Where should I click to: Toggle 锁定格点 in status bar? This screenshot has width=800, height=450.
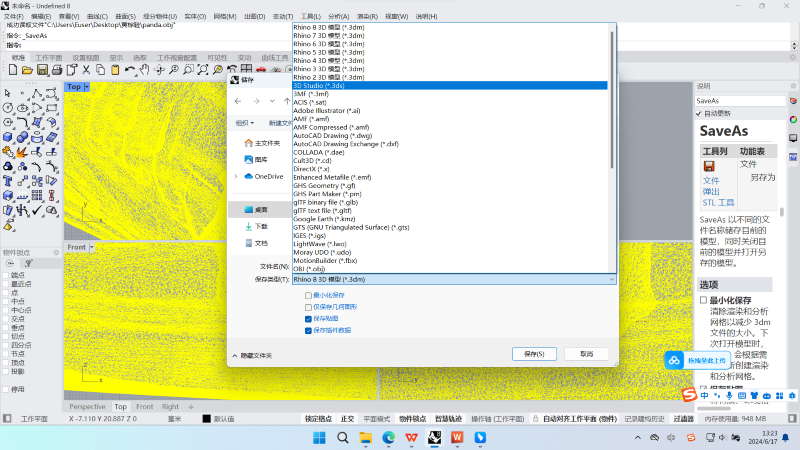coord(318,419)
